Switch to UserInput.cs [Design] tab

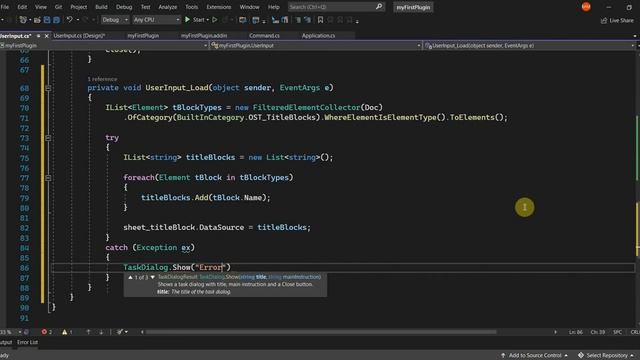(79, 36)
